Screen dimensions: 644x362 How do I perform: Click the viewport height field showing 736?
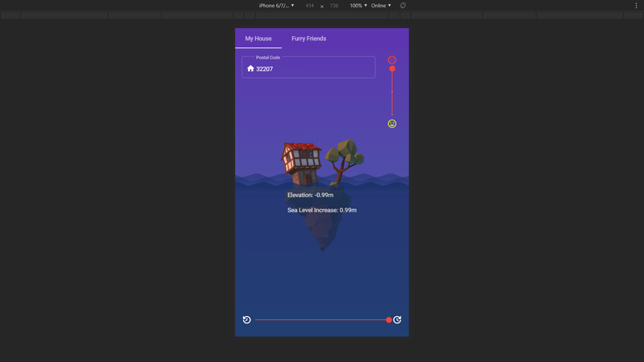coord(334,6)
